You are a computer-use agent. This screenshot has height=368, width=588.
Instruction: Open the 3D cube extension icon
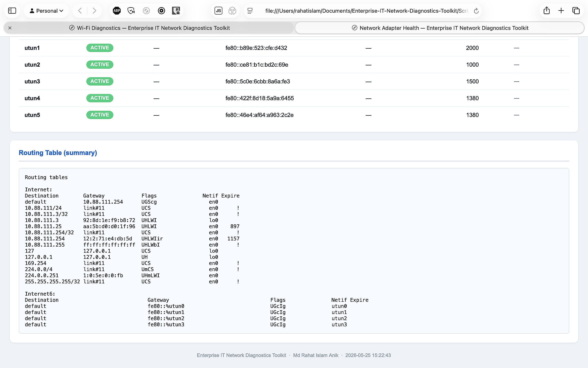coord(232,11)
